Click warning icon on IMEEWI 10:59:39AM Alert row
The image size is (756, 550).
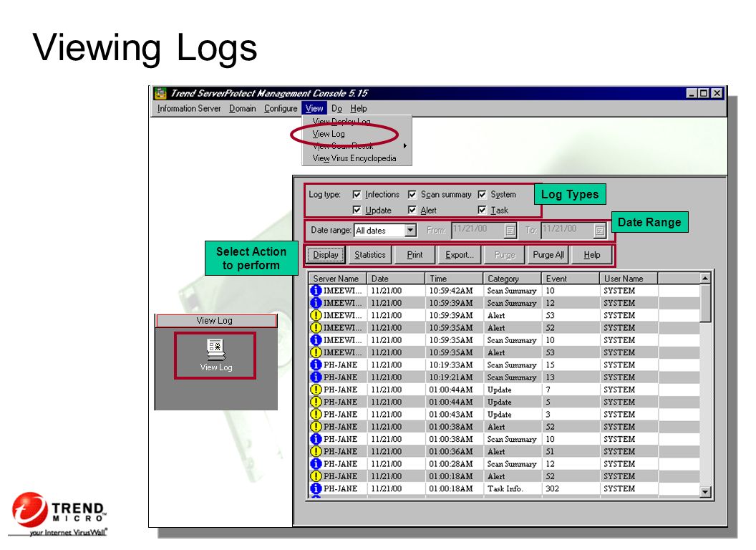coord(316,316)
